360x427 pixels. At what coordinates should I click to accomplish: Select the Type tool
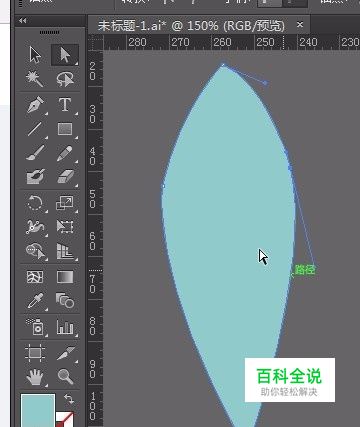[65, 105]
